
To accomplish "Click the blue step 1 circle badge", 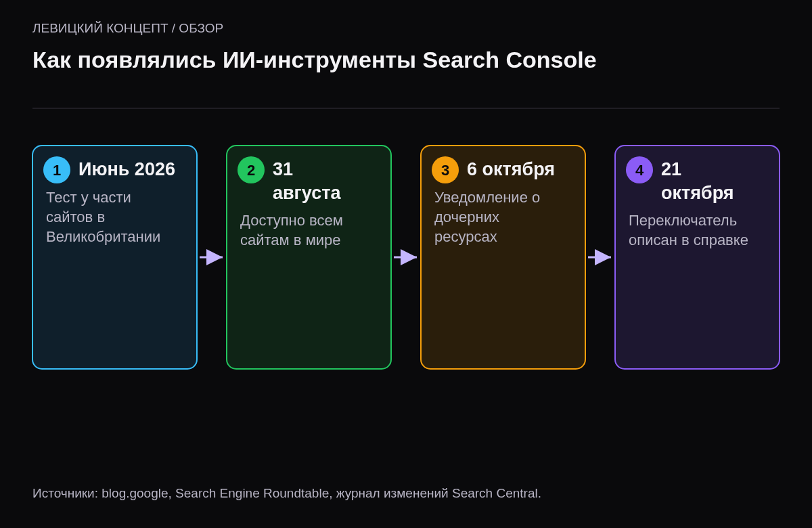I will [57, 170].
